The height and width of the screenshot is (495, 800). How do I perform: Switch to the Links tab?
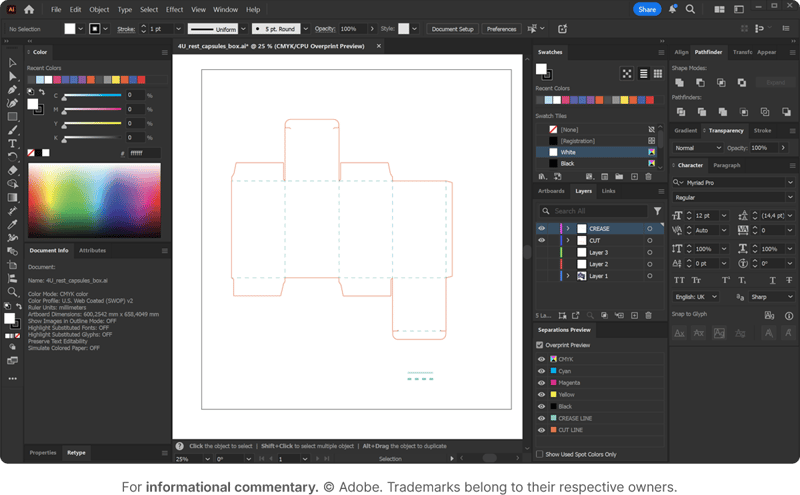(x=608, y=191)
